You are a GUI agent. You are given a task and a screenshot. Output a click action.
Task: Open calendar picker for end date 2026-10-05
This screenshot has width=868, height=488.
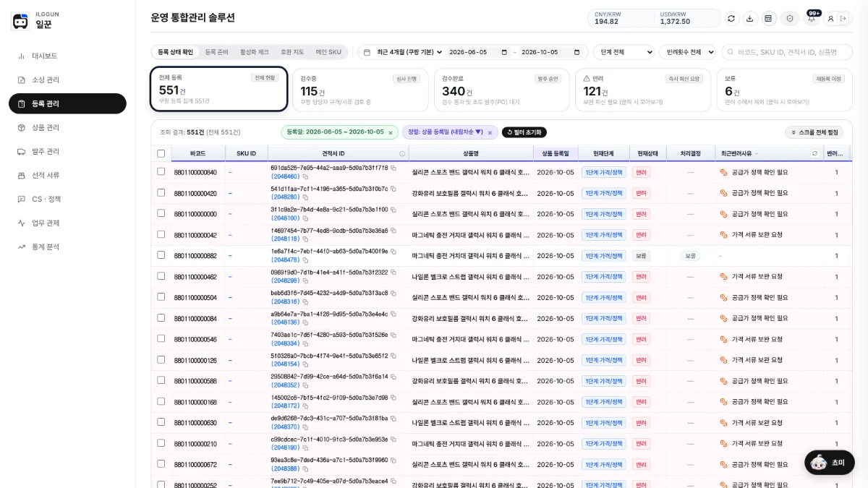pyautogui.click(x=576, y=52)
